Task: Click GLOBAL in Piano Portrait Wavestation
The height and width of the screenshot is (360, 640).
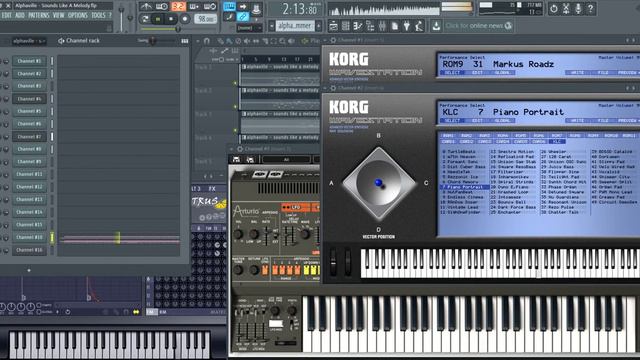Action: pyautogui.click(x=502, y=121)
